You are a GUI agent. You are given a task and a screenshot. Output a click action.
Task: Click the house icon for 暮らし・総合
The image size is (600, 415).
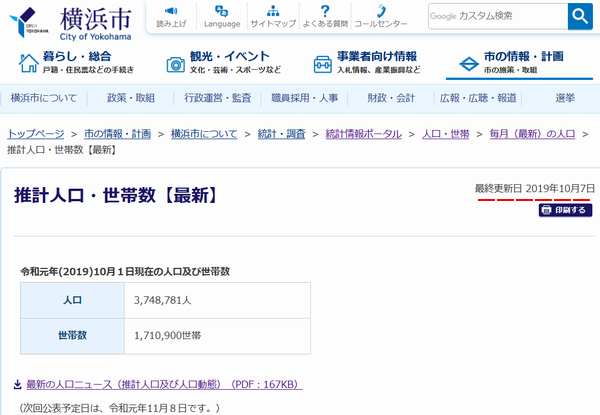click(29, 63)
